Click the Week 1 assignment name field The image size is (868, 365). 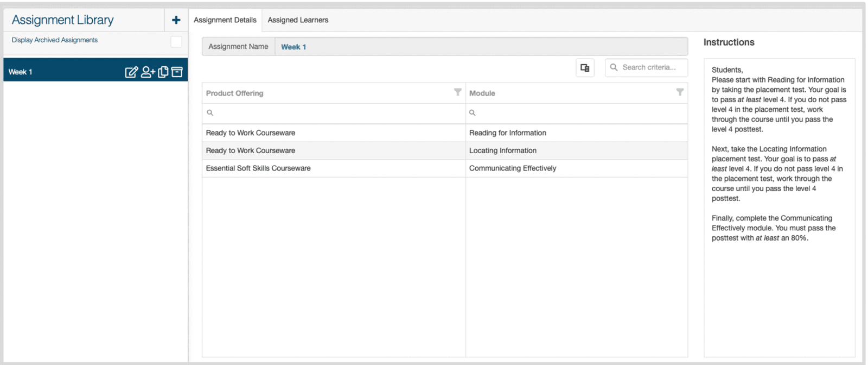(480, 47)
